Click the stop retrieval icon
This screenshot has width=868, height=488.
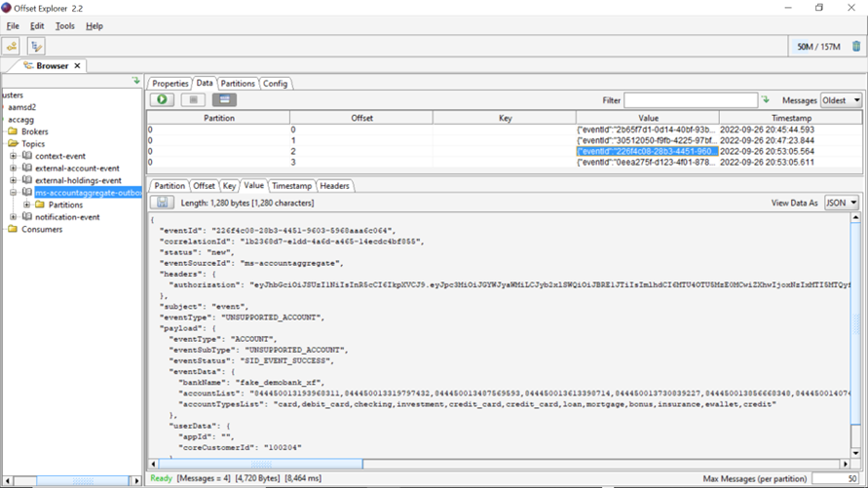(x=193, y=99)
